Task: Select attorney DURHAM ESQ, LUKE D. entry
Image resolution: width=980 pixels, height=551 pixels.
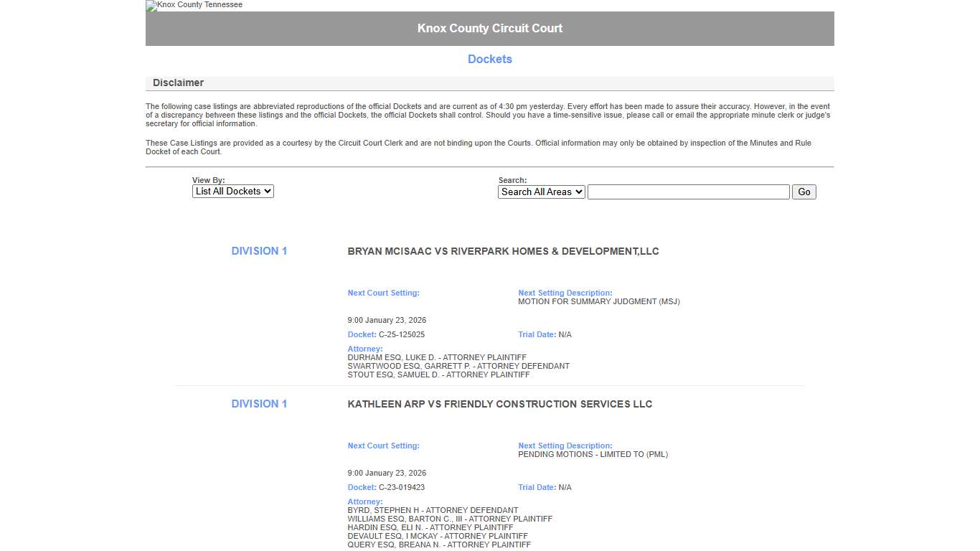Action: coord(437,357)
